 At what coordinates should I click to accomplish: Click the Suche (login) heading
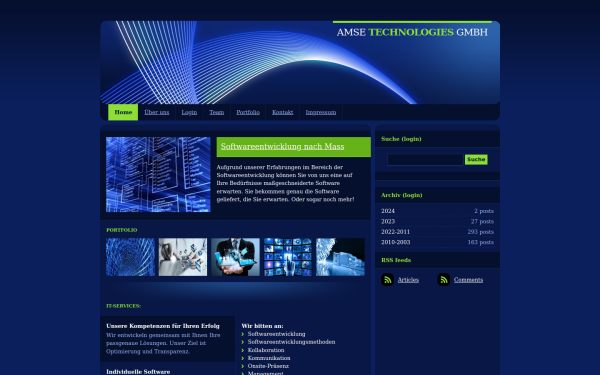click(x=401, y=139)
